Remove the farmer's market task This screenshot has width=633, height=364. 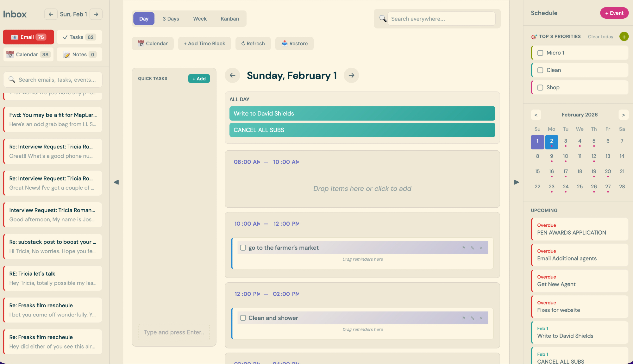[481, 248]
